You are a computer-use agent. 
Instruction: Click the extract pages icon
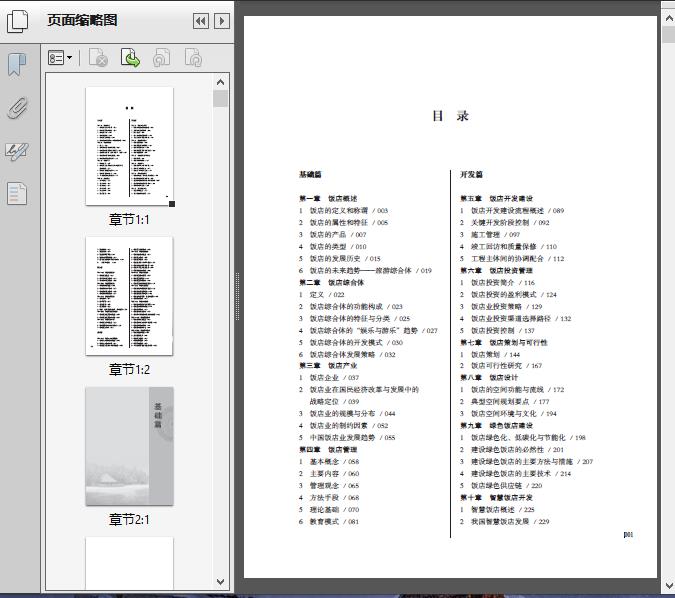(x=130, y=59)
